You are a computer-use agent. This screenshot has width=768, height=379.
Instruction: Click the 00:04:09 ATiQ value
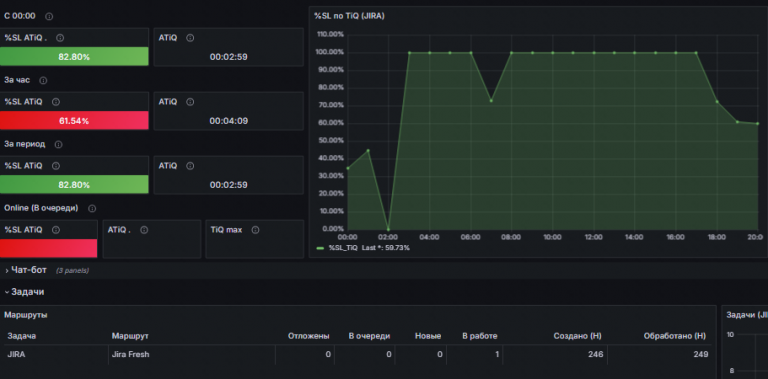tap(229, 121)
